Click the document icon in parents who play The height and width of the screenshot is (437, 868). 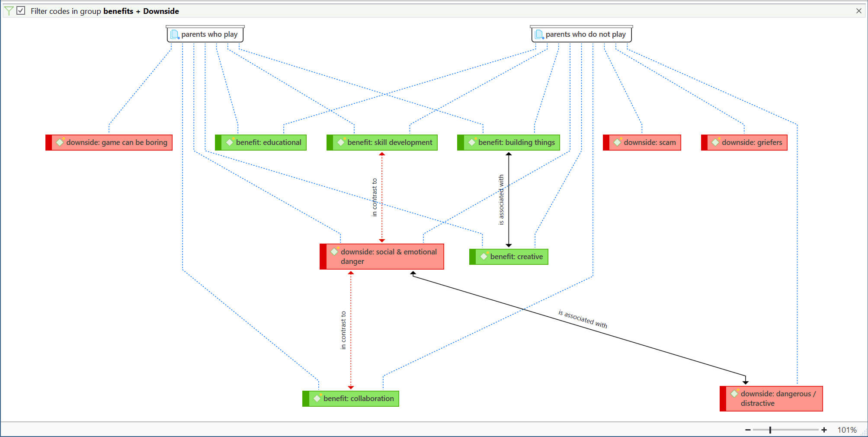[x=175, y=34]
